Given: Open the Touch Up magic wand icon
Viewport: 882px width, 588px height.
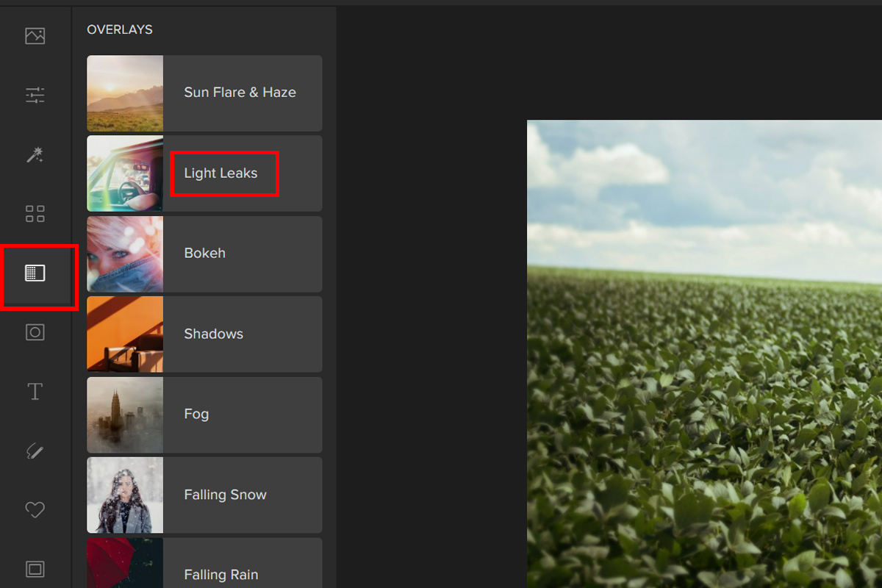Looking at the screenshot, I should pos(35,154).
